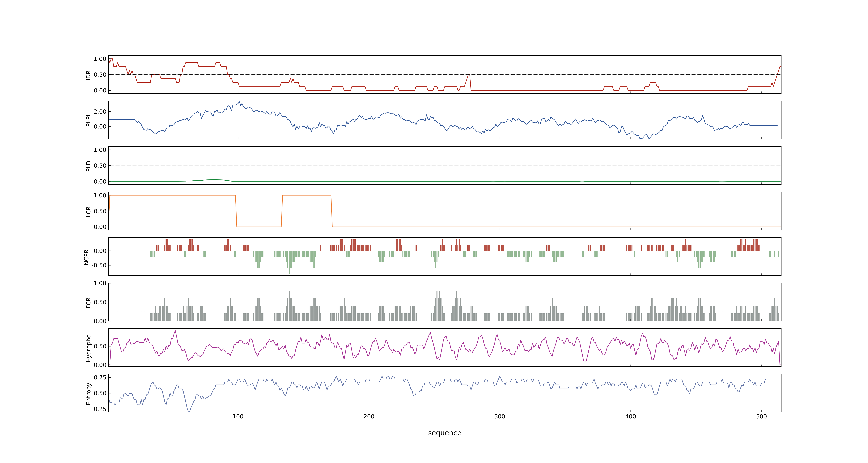Click the 2.00 tick of the Pi-Pi panel

point(100,112)
